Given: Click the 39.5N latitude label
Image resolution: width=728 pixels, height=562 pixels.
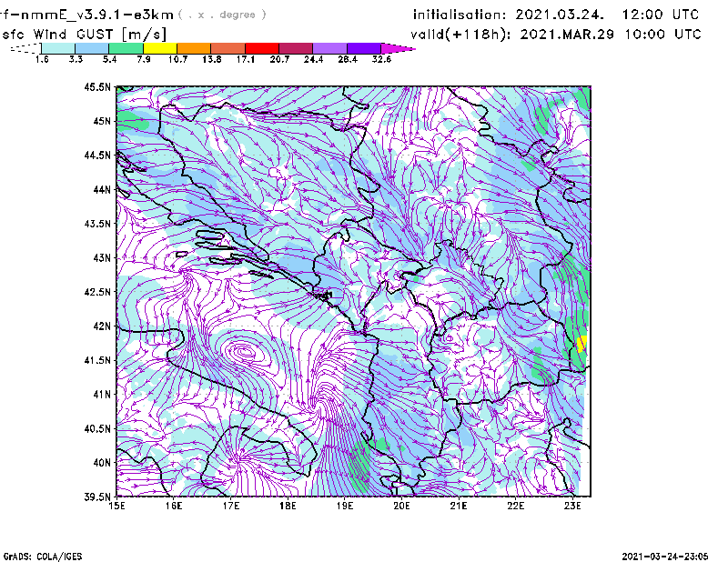Looking at the screenshot, I should coord(97,497).
